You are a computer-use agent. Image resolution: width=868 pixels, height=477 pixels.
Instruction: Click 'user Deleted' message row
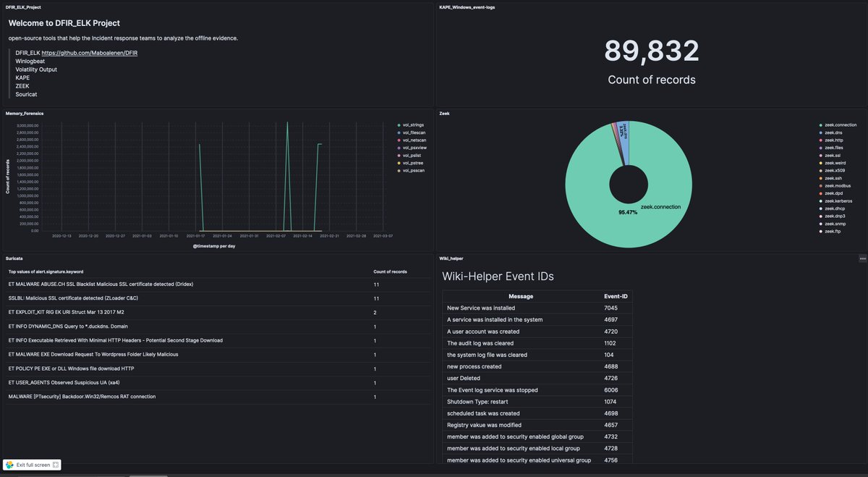(464, 378)
